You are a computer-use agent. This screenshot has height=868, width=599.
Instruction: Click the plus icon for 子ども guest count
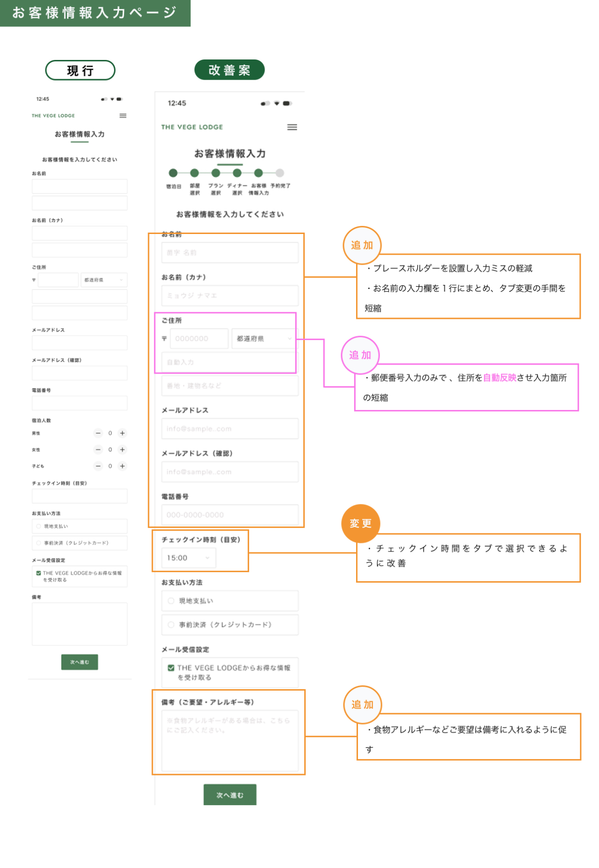123,466
